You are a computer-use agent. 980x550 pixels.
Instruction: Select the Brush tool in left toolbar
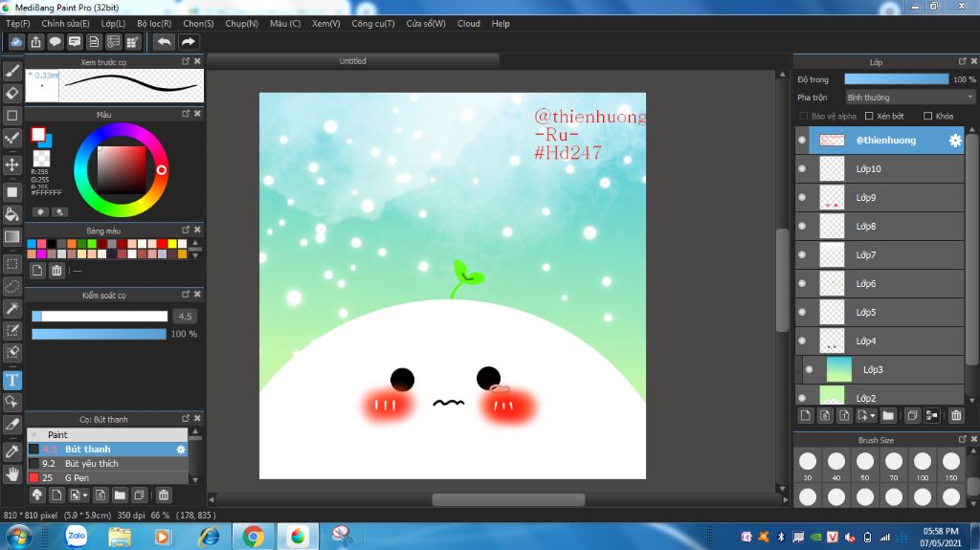(12, 71)
